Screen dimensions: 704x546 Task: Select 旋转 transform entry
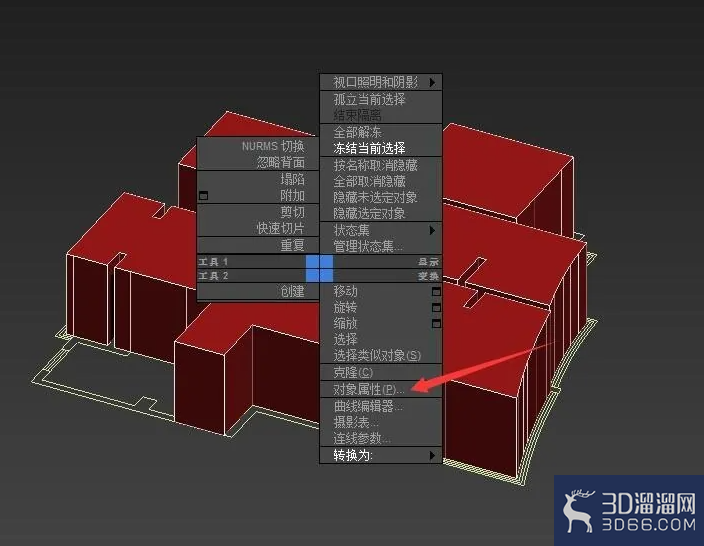381,308
